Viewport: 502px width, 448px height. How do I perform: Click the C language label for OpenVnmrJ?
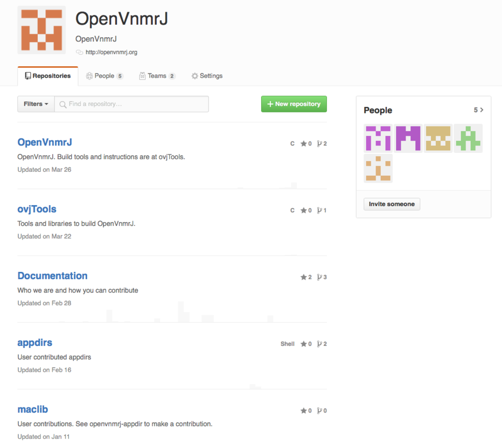(293, 143)
